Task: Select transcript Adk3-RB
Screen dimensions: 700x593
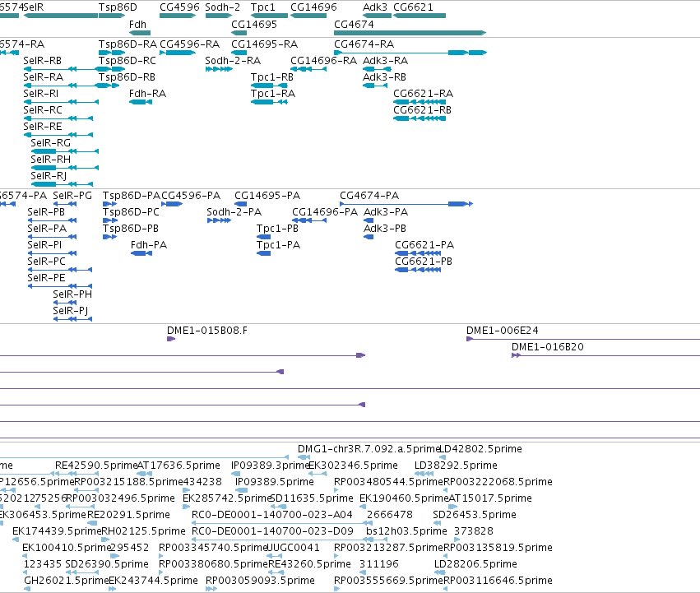Action: (384, 77)
